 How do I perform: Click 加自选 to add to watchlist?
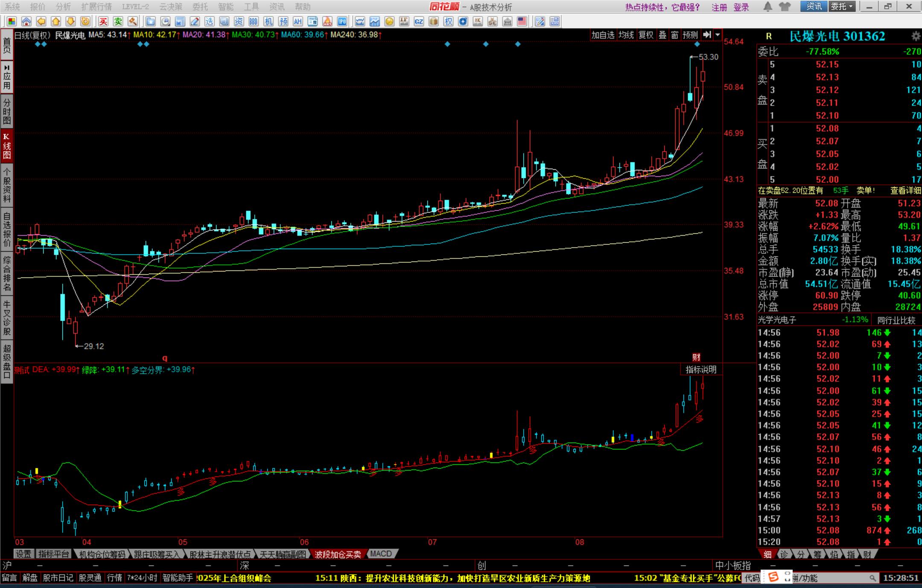[x=602, y=35]
